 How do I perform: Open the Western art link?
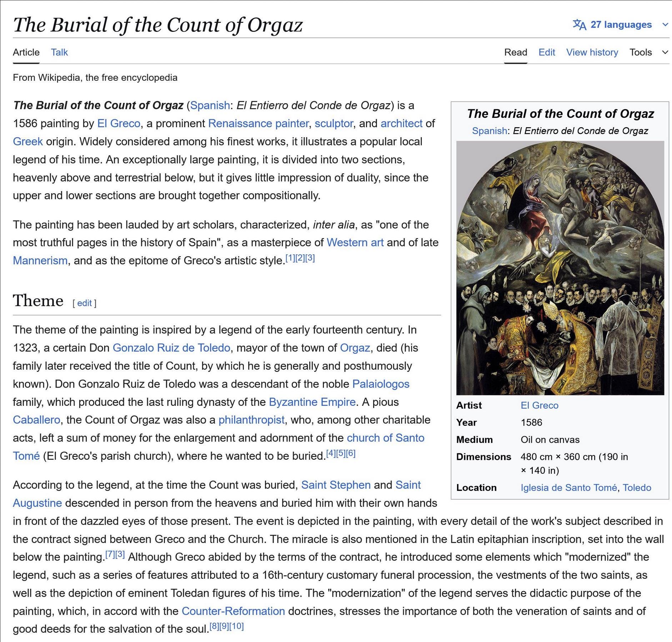[355, 242]
